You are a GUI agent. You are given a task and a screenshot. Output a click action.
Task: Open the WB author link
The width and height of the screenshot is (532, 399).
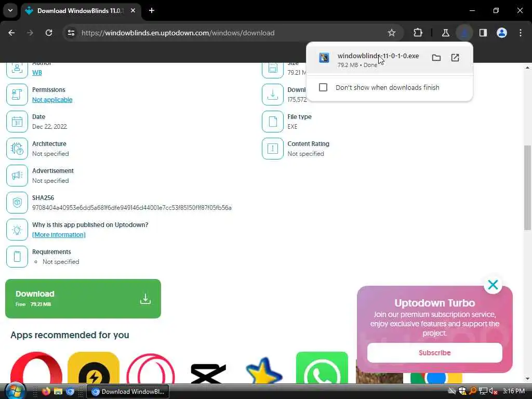pos(37,73)
